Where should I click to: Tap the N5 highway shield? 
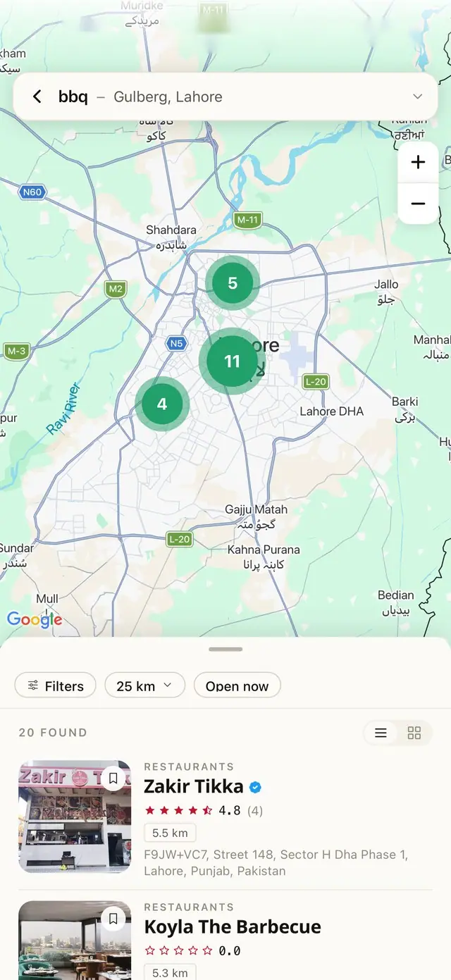[176, 343]
